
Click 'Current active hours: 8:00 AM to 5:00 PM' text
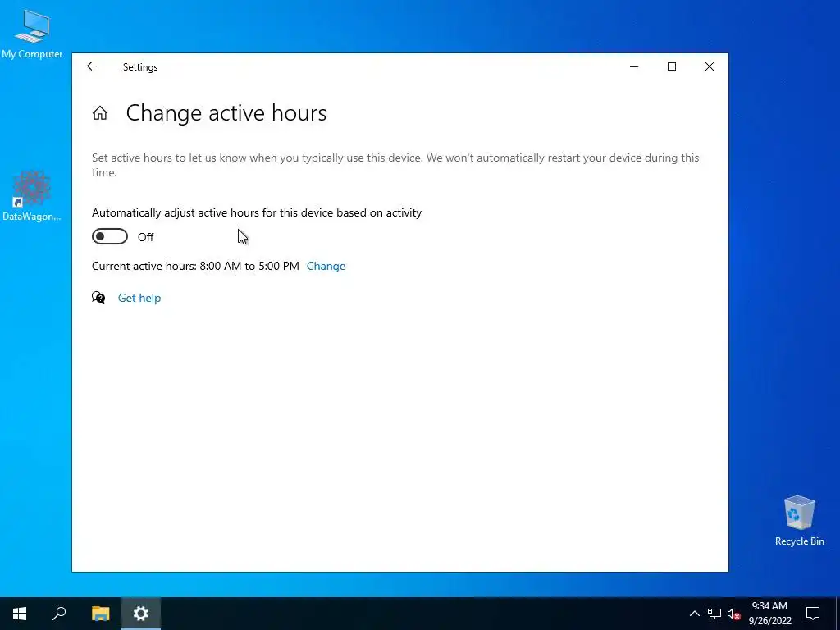tap(195, 267)
